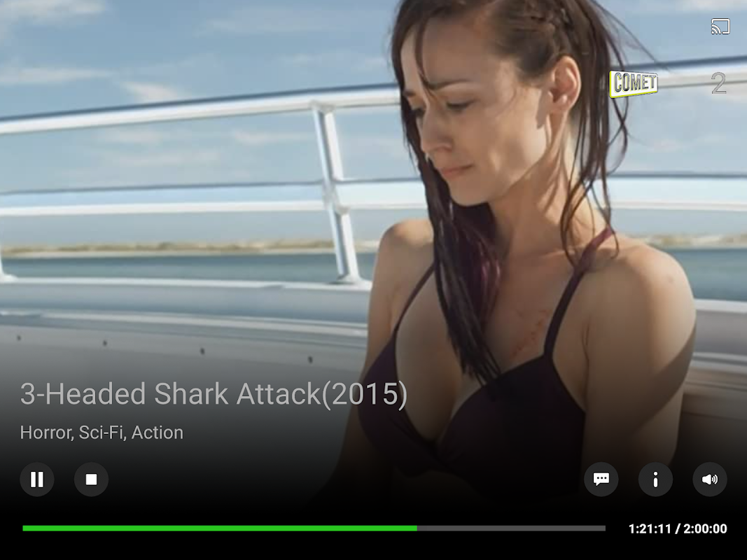Click the very start of the progress bar
Screen dimensions: 747x560
[23, 528]
